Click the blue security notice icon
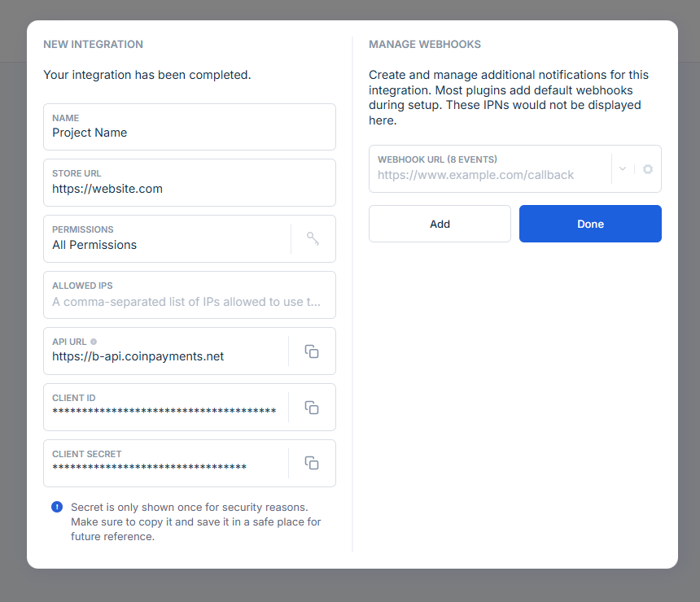700x602 pixels. point(57,507)
